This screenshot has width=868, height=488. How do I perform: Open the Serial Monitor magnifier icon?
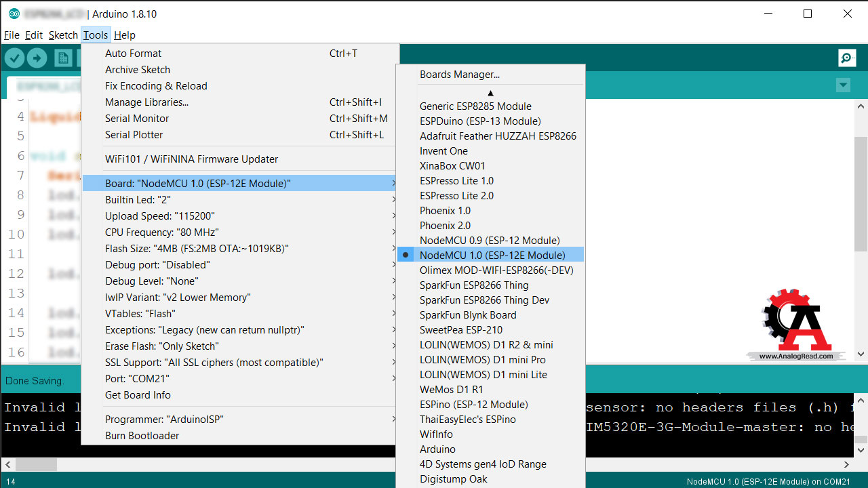pyautogui.click(x=847, y=58)
